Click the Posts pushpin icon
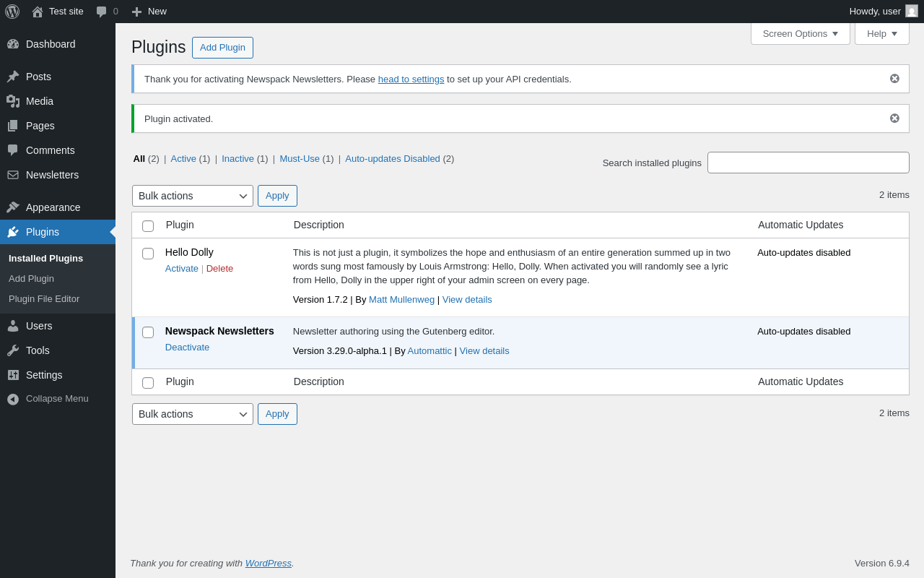Image resolution: width=924 pixels, height=578 pixels. 13,77
